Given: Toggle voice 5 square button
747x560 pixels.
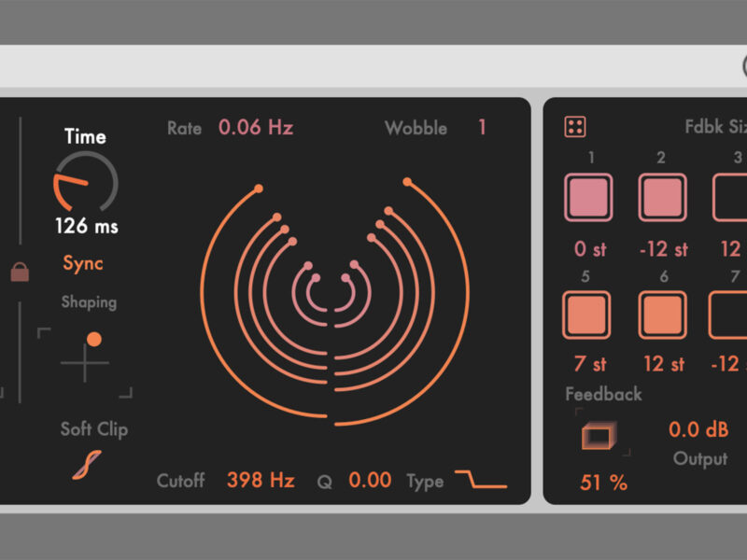Looking at the screenshot, I should pos(586,315).
